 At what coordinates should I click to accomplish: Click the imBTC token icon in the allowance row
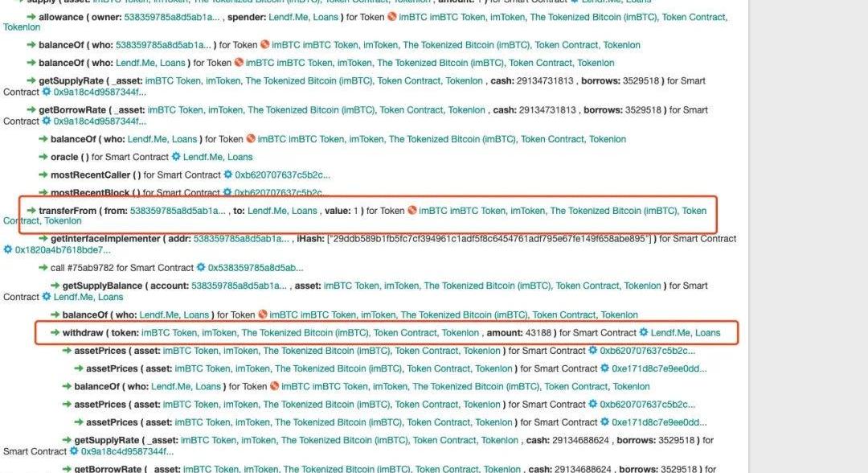(x=392, y=17)
